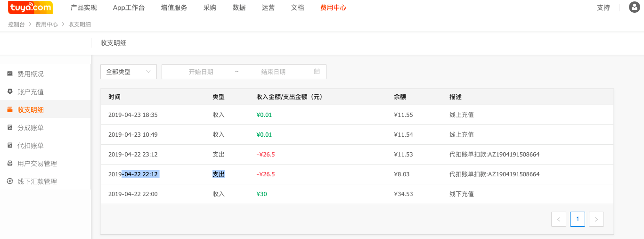Image resolution: width=644 pixels, height=239 pixels.
Task: Go to 控制台 in breadcrumb
Action: tap(16, 25)
